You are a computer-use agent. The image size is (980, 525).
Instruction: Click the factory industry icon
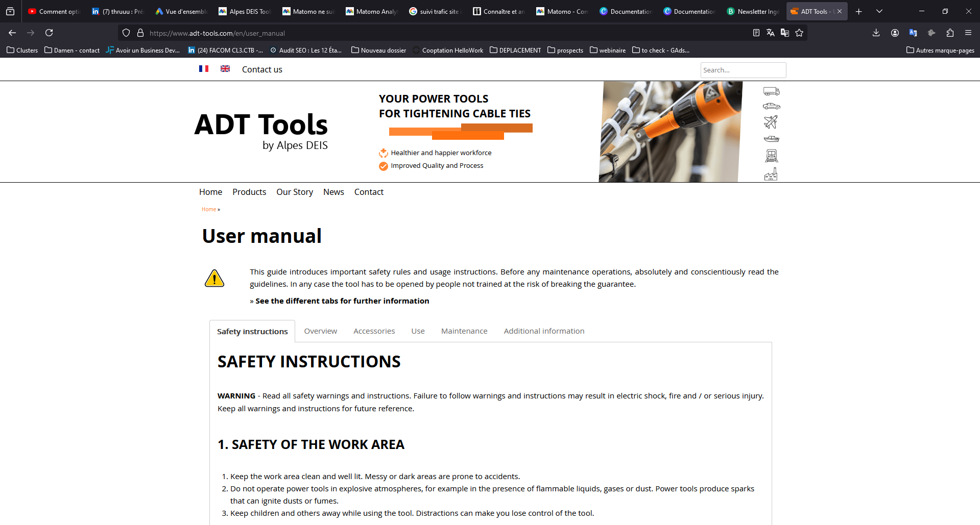pos(771,174)
